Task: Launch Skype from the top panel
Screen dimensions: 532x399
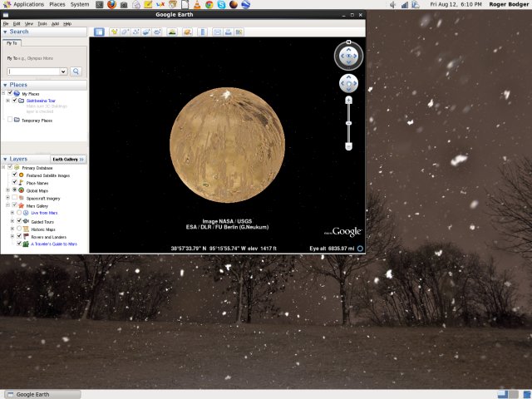Action: coord(222,4)
